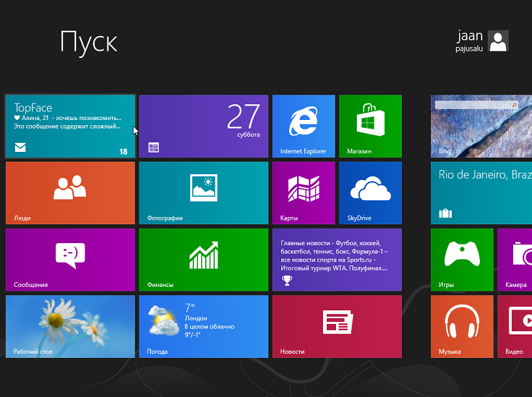Open the Rio de Janeiro travel tile

click(481, 193)
